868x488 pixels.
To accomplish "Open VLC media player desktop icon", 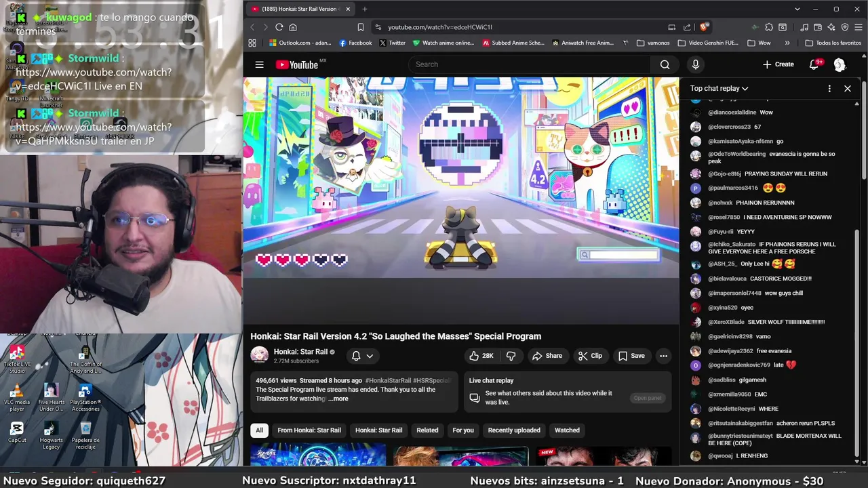I will pyautogui.click(x=17, y=398).
